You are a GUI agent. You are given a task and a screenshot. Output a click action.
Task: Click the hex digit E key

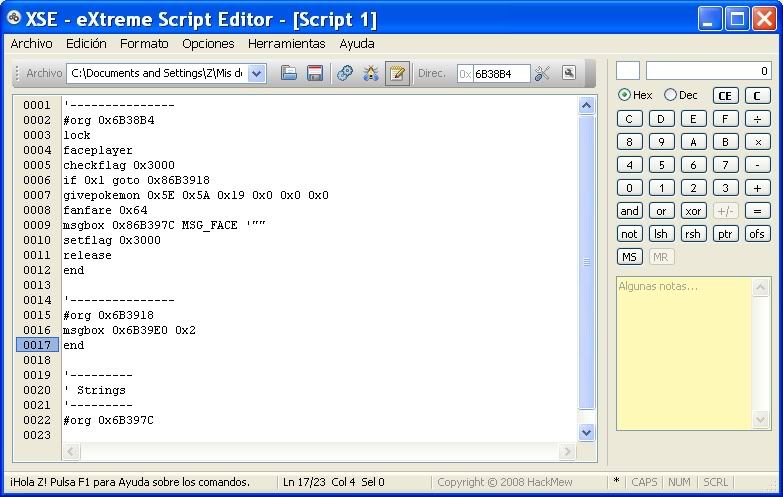point(693,119)
